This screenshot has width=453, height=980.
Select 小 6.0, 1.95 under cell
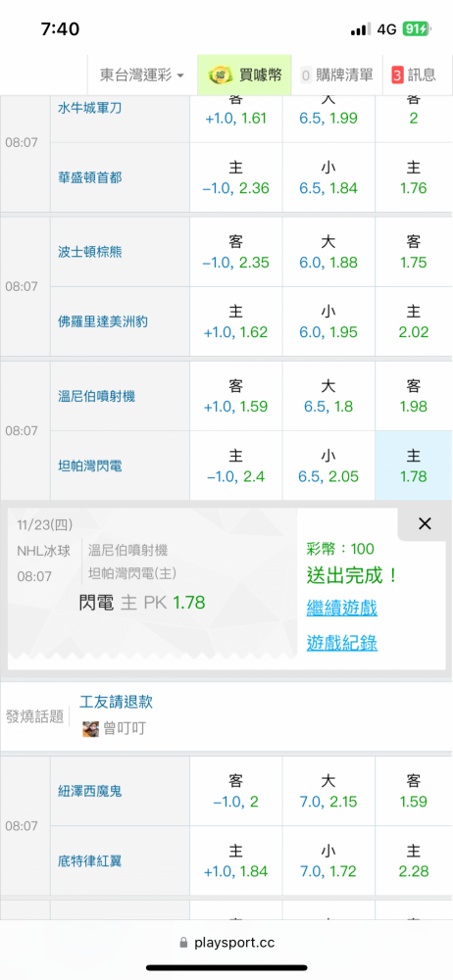tap(328, 321)
